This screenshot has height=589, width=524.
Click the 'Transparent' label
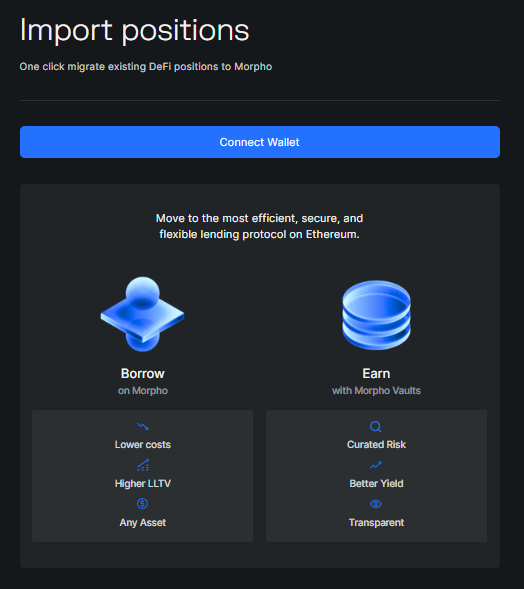(x=376, y=523)
